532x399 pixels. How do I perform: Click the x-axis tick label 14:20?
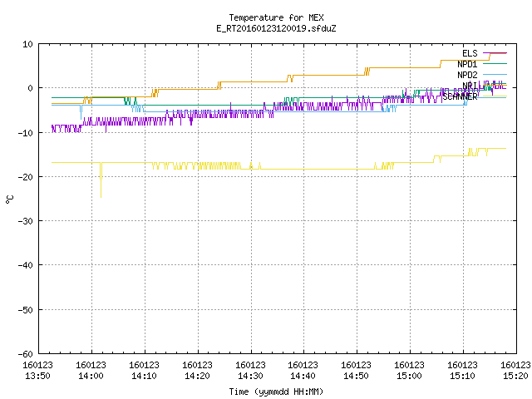click(x=198, y=376)
